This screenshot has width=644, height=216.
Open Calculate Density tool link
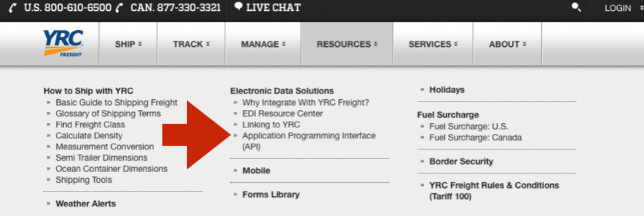point(89,136)
